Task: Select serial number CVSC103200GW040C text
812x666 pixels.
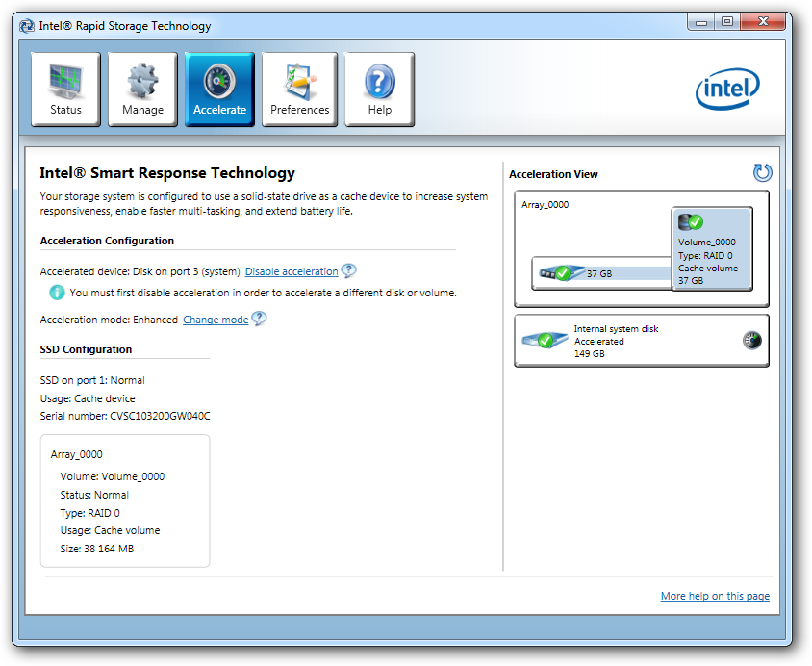Action: click(160, 416)
